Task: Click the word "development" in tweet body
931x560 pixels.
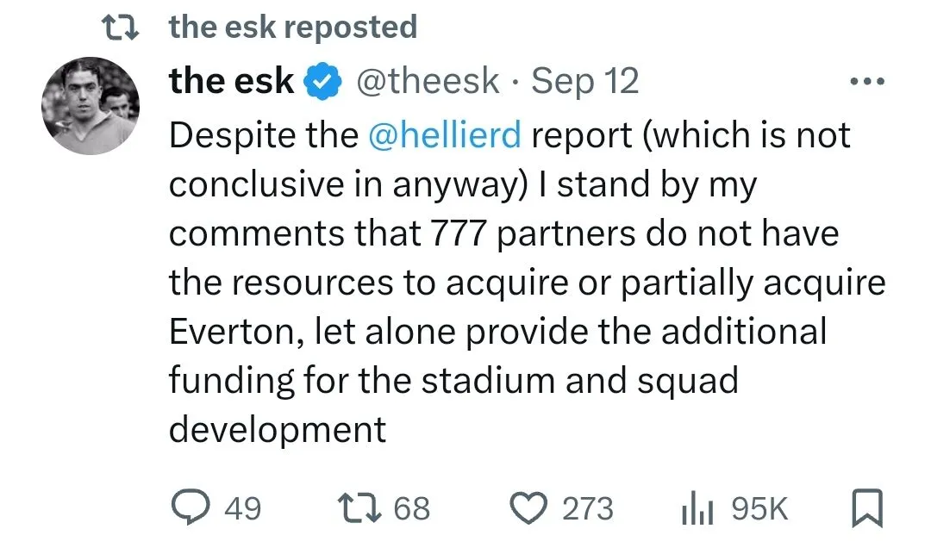Action: 278,430
